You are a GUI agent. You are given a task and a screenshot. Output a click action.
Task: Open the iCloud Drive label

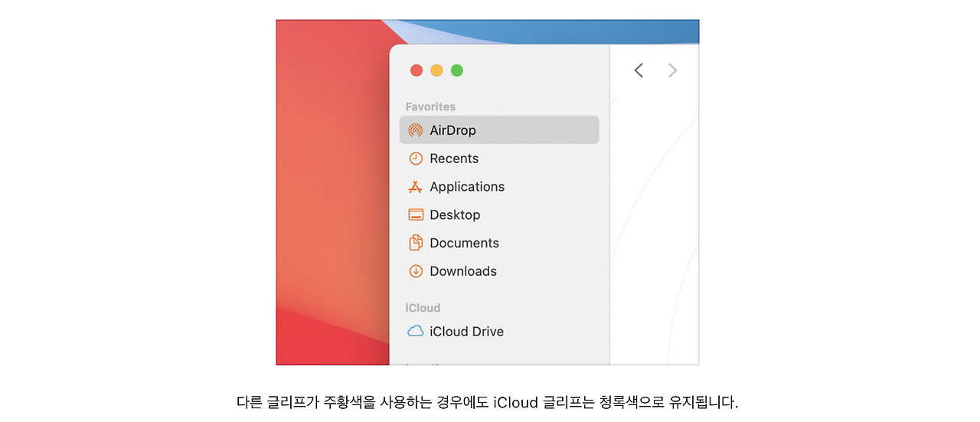point(466,332)
